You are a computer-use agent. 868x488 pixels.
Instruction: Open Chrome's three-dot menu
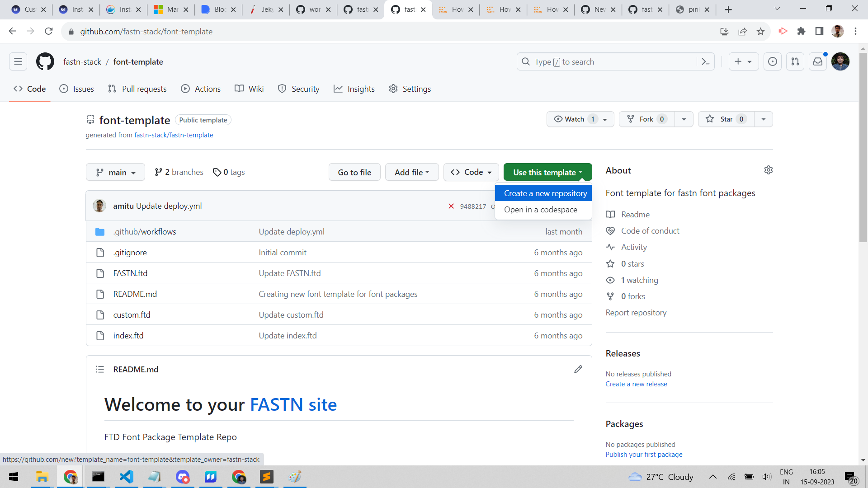click(x=855, y=31)
